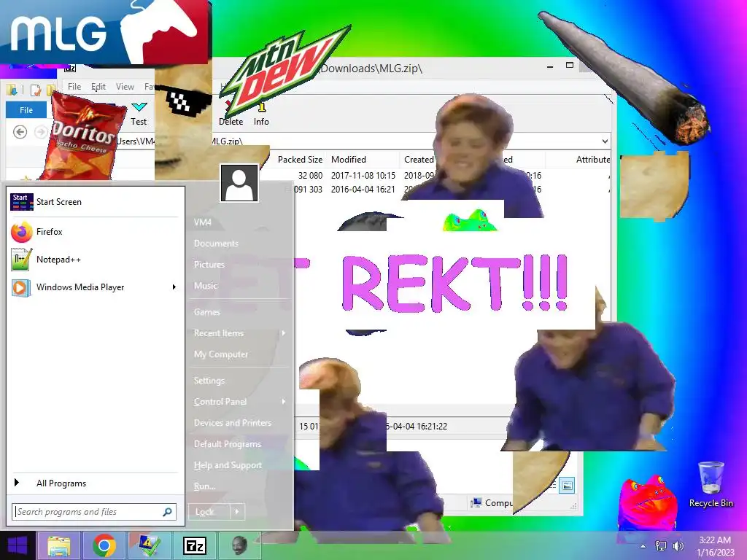Open Google Chrome from the taskbar
Image resolution: width=747 pixels, height=560 pixels.
pos(104,545)
